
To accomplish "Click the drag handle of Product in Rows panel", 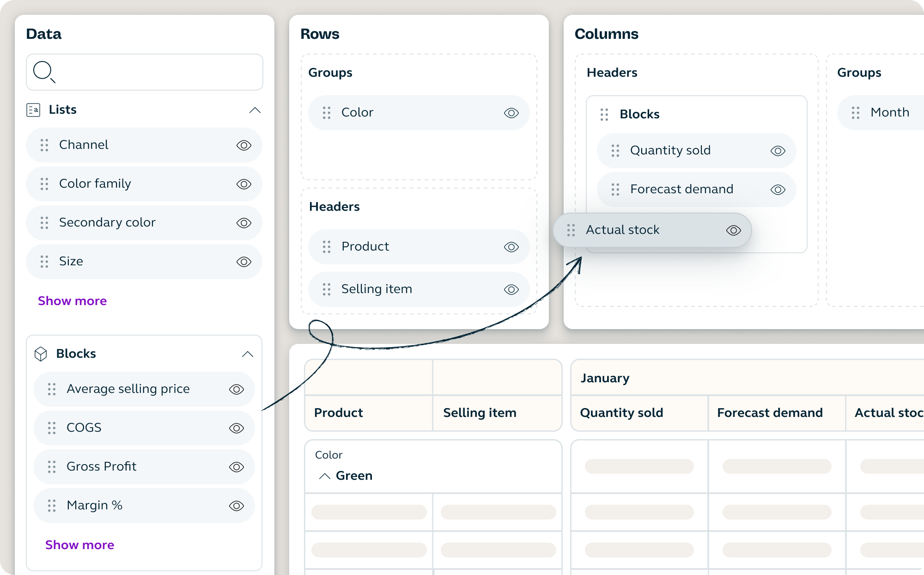I will (x=327, y=247).
